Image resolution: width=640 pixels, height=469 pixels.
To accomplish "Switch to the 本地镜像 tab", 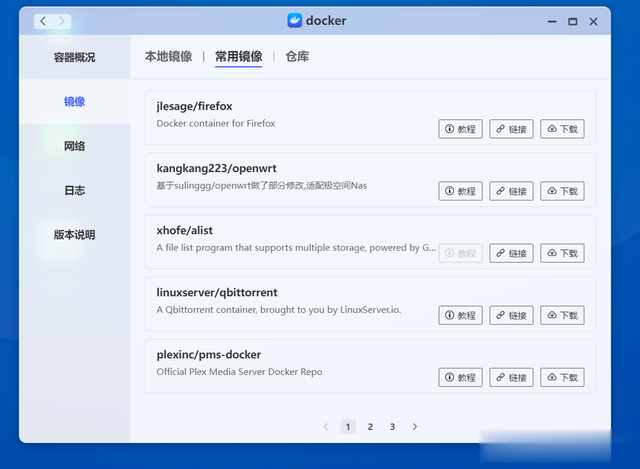I will [168, 56].
